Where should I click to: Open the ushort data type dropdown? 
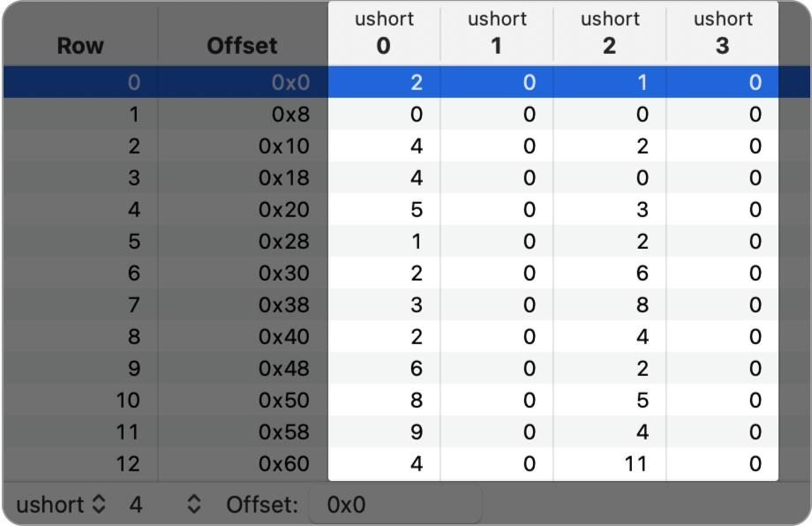(57, 505)
